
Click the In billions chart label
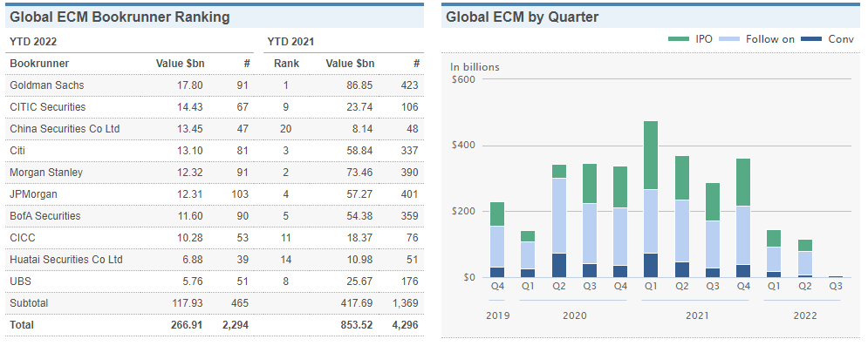click(x=475, y=67)
